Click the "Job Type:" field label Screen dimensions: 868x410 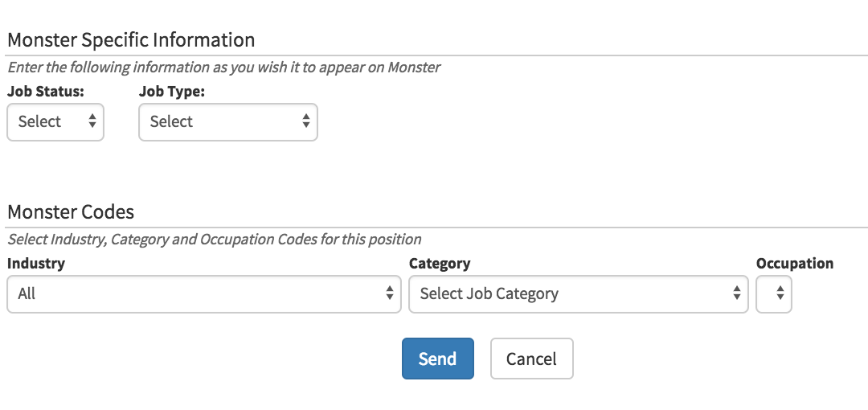point(172,92)
